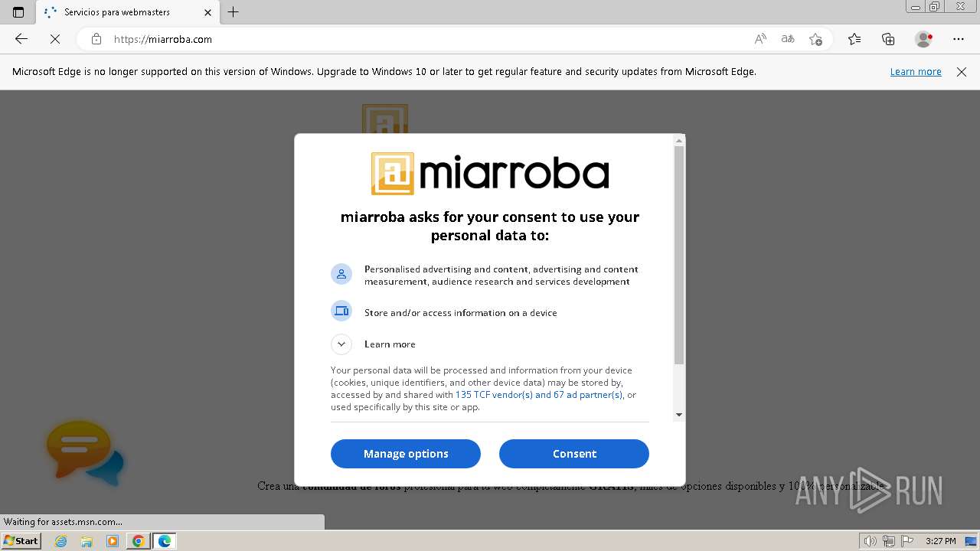Add this page to favorites star icon
This screenshot has width=980, height=551.
point(815,39)
